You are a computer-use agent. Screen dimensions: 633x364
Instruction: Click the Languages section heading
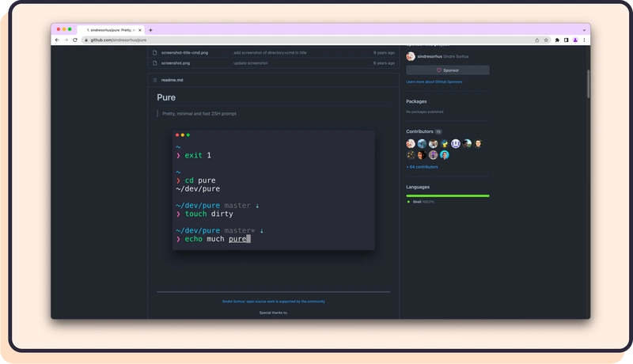418,188
